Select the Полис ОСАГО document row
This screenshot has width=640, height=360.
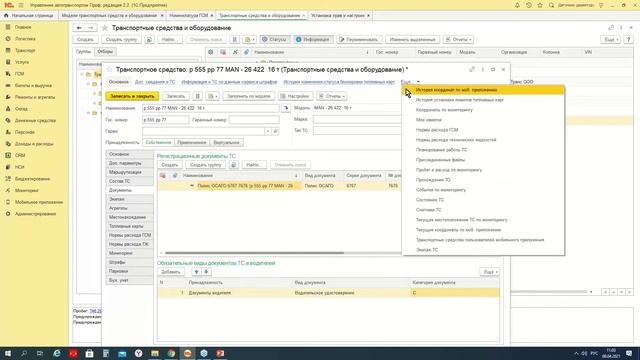click(280, 186)
